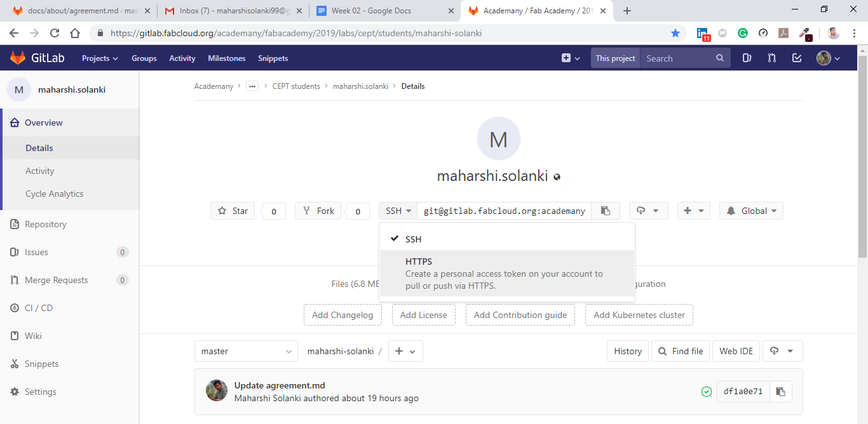The image size is (868, 424).
Task: Click the project avatar letter M
Action: click(x=499, y=138)
